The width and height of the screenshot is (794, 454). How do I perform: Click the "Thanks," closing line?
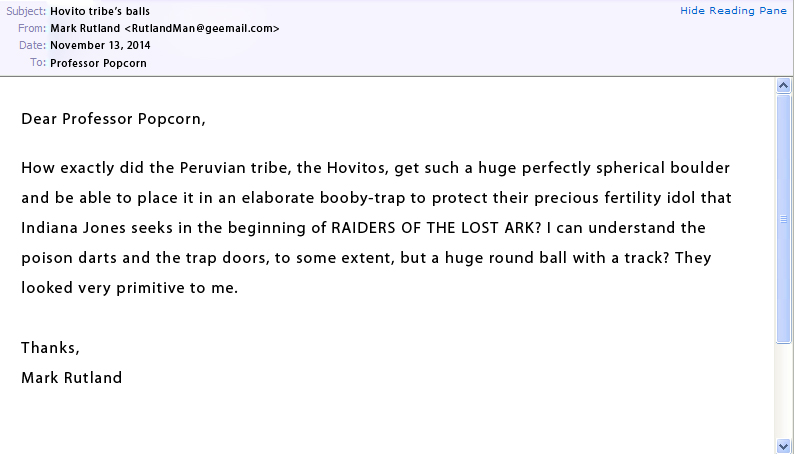point(50,348)
